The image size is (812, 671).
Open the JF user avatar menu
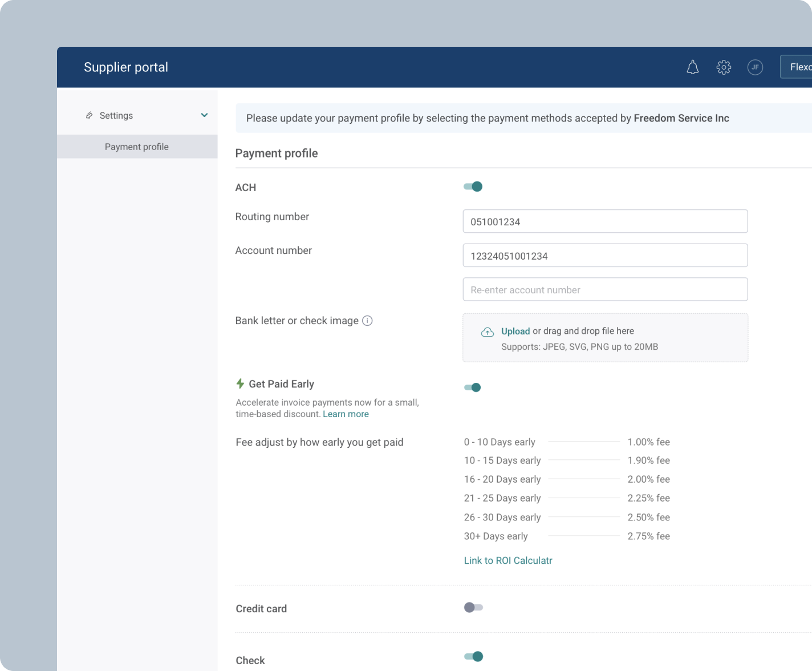(x=756, y=67)
